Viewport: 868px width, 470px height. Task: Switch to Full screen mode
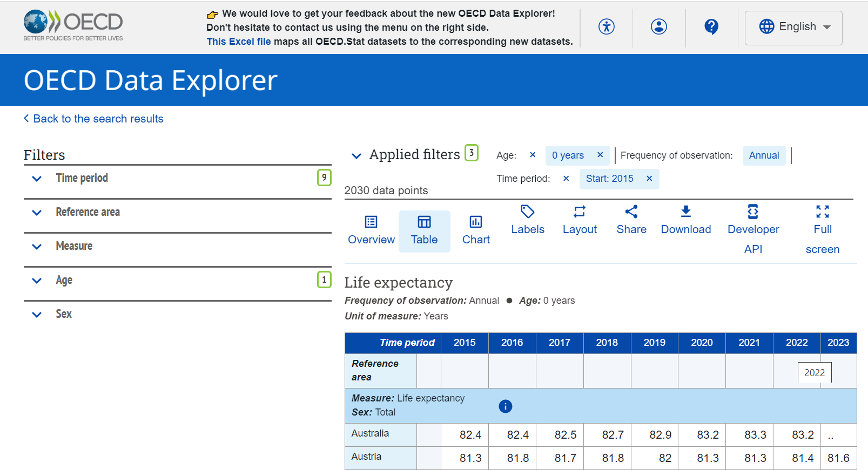tap(822, 229)
